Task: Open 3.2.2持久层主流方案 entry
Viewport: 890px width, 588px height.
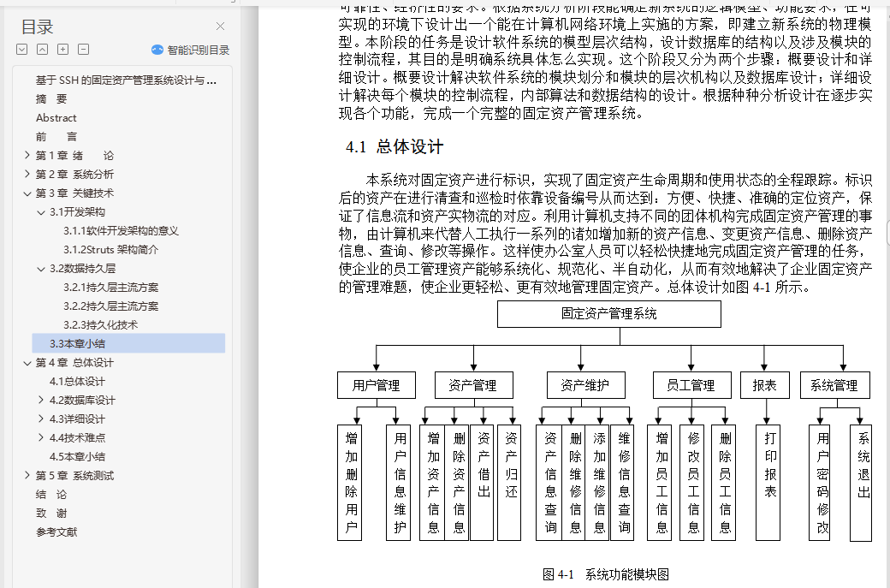Action: [x=110, y=306]
